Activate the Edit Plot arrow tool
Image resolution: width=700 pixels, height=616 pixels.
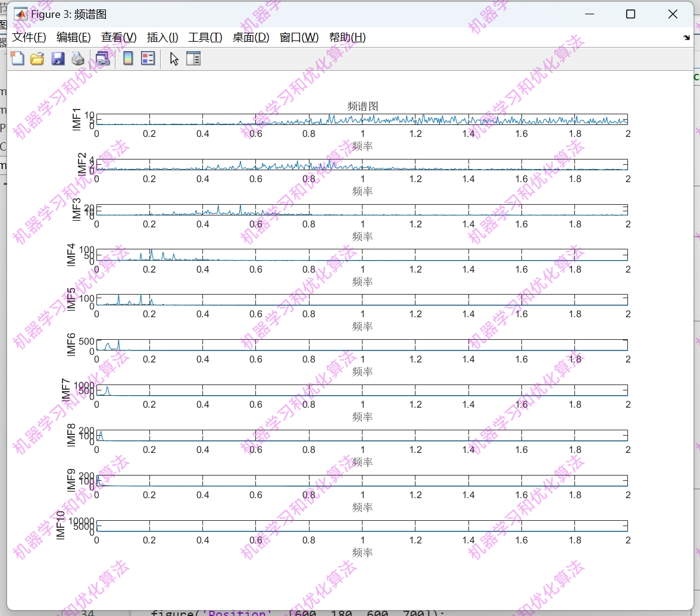(174, 58)
